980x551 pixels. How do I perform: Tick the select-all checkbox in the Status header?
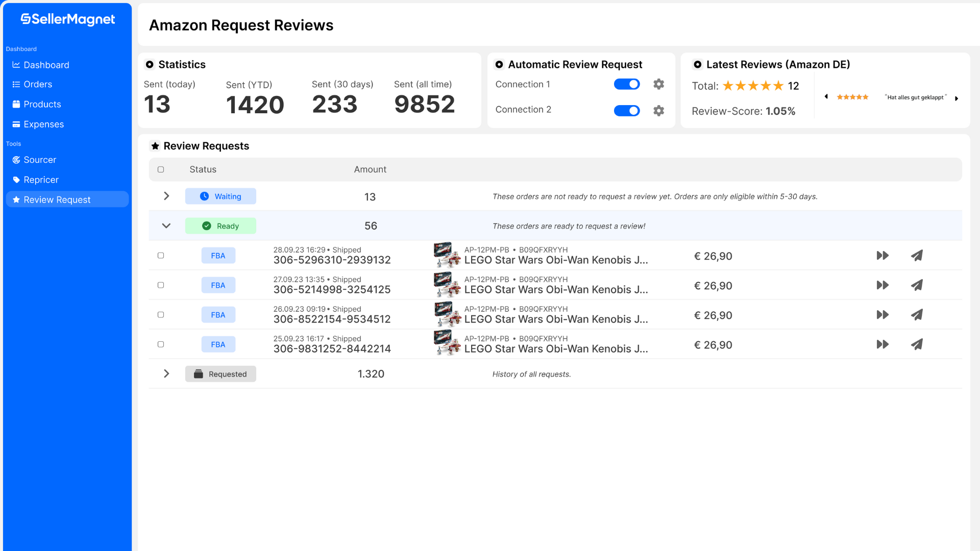[161, 169]
